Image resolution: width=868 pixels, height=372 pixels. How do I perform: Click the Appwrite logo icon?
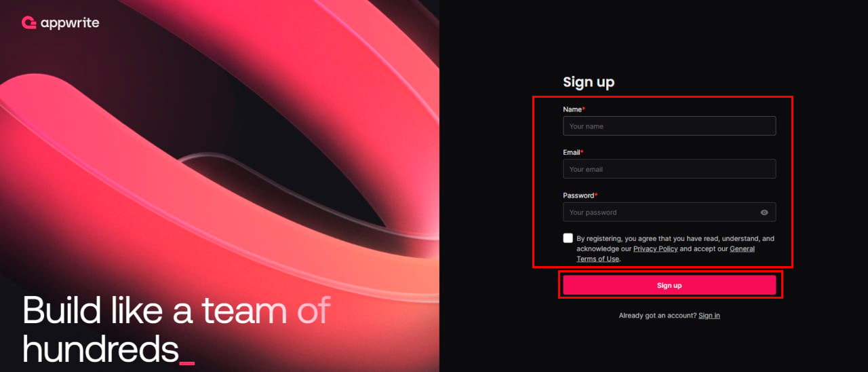pos(28,23)
